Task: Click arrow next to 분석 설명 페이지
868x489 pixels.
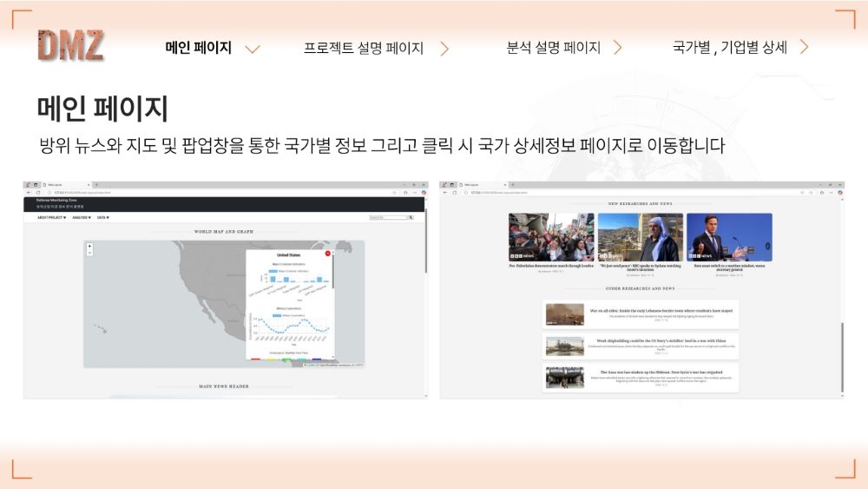Action: (x=618, y=48)
